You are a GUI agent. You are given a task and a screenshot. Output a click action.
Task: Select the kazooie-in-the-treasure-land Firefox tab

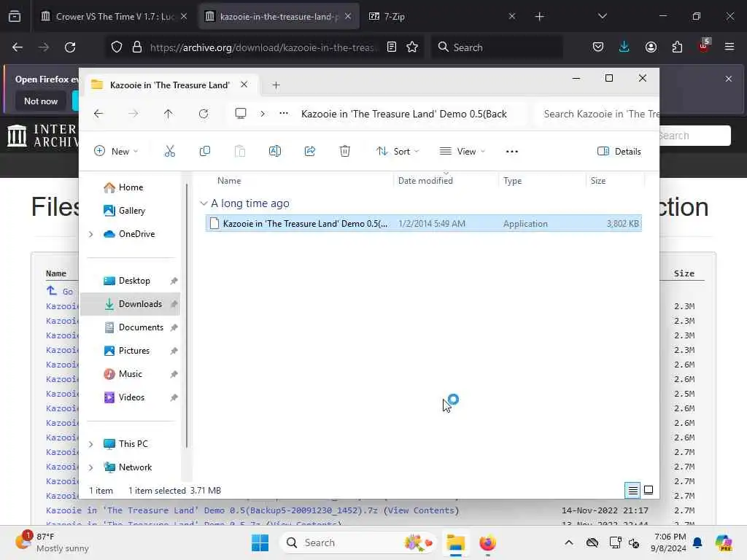point(278,16)
